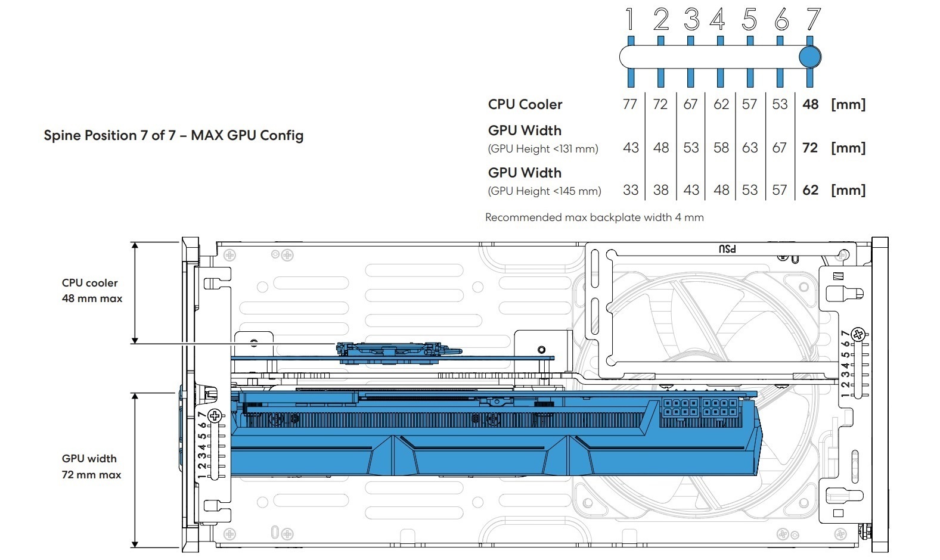Select the outlined number 3 above the slider

pyautogui.click(x=691, y=19)
